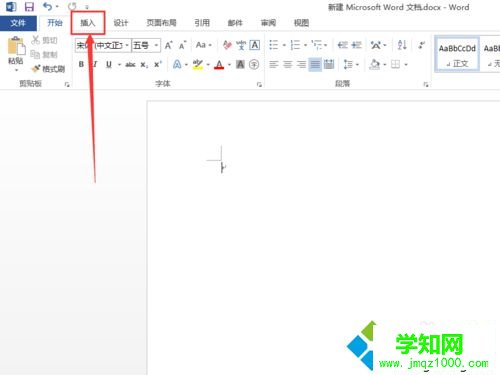
Task: Open Customize Quick Access Toolbar arrow
Action: [87, 7]
